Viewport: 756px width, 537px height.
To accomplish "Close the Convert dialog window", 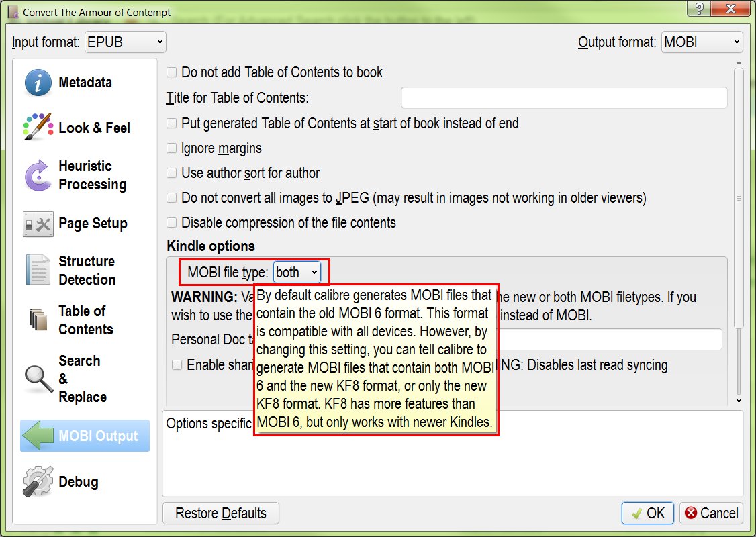I will tap(730, 8).
